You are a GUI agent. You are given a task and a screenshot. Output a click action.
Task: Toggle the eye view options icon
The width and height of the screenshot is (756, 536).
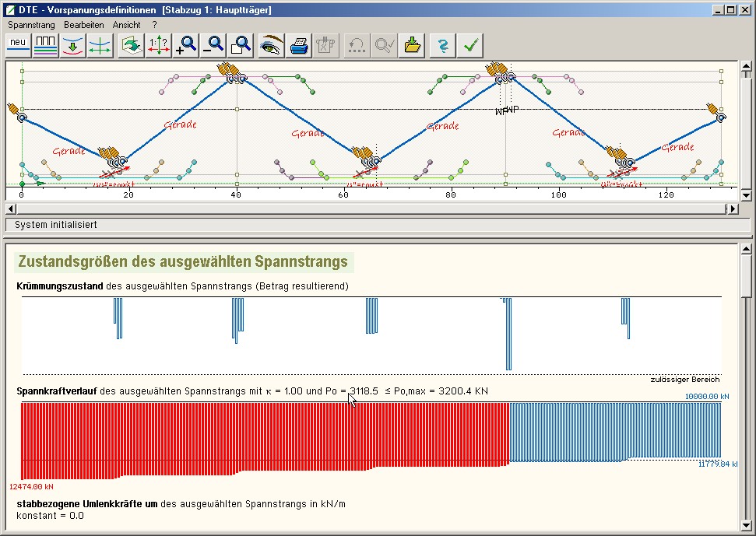pyautogui.click(x=271, y=45)
